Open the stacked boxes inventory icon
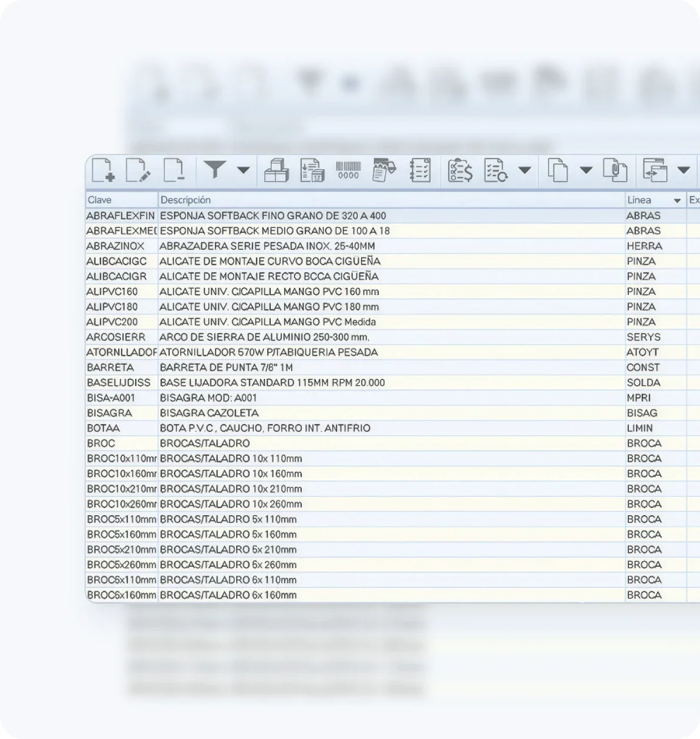This screenshot has width=700, height=739. tap(276, 171)
